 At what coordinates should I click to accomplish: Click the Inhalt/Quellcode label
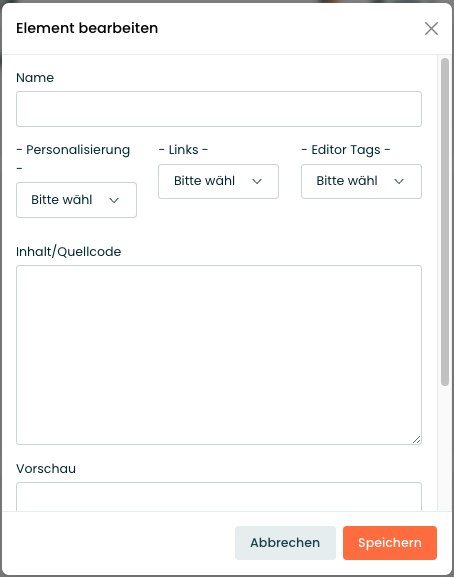click(68, 252)
